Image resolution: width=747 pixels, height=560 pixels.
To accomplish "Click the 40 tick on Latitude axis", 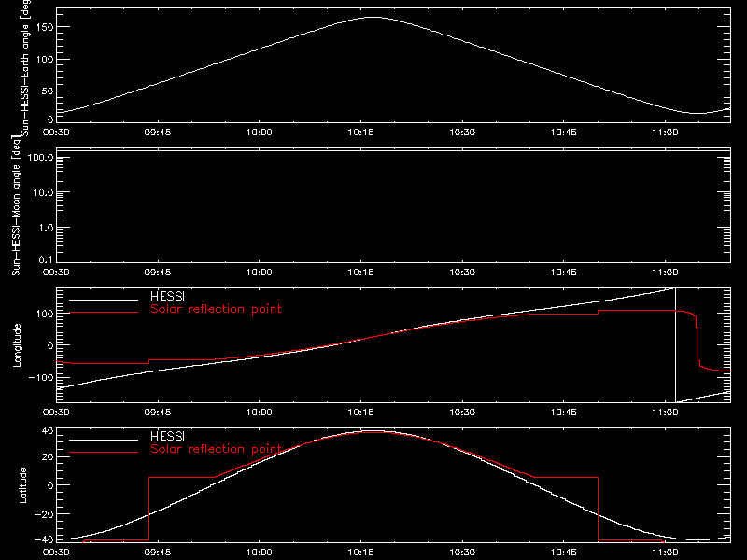I will [x=48, y=431].
